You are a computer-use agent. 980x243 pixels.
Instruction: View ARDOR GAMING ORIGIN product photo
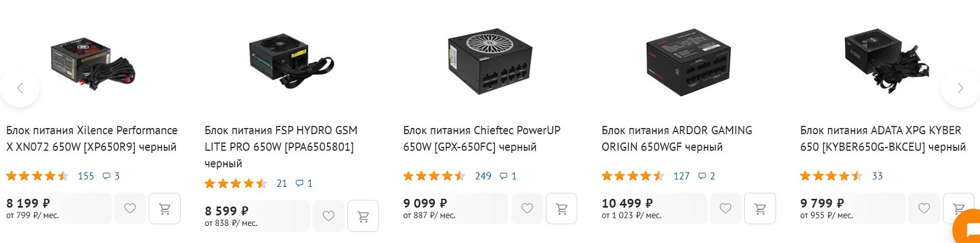point(688,61)
